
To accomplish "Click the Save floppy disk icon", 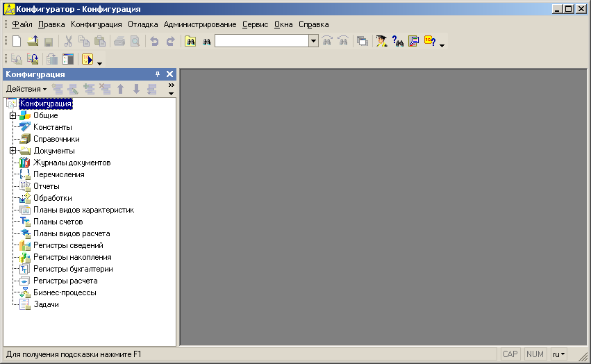I will (48, 42).
